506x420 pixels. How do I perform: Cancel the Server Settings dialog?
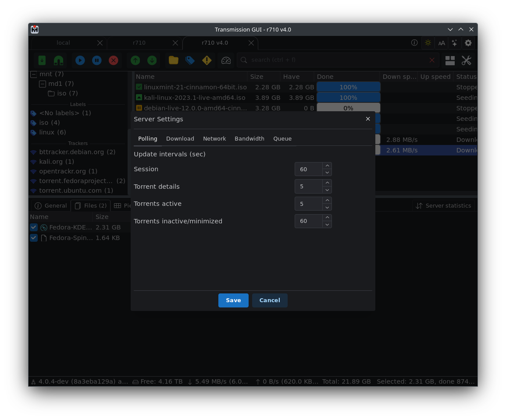click(270, 300)
